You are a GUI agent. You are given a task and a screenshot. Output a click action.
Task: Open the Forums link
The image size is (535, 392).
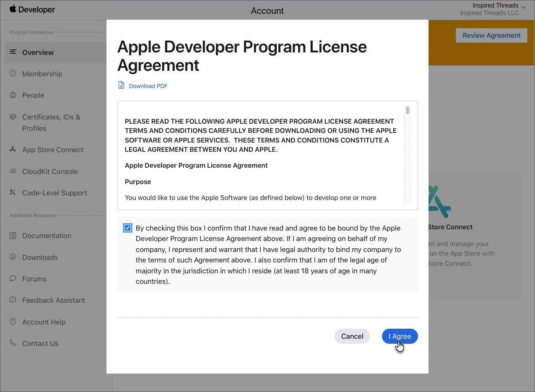coord(34,279)
